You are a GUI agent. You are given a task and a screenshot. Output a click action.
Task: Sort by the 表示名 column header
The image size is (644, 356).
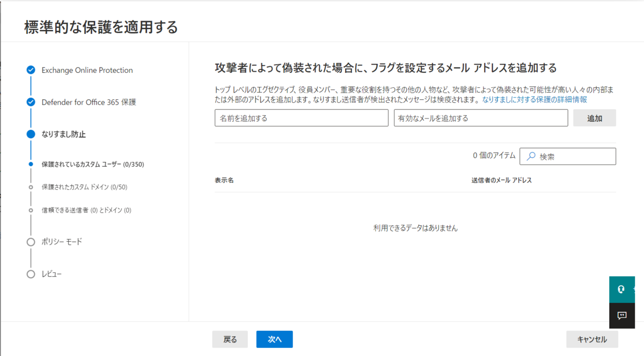click(x=224, y=180)
